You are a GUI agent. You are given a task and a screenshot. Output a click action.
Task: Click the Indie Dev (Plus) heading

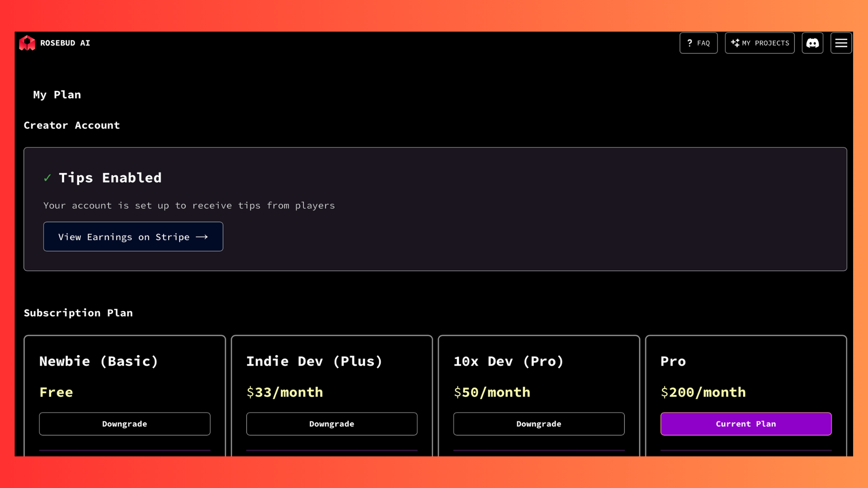315,361
